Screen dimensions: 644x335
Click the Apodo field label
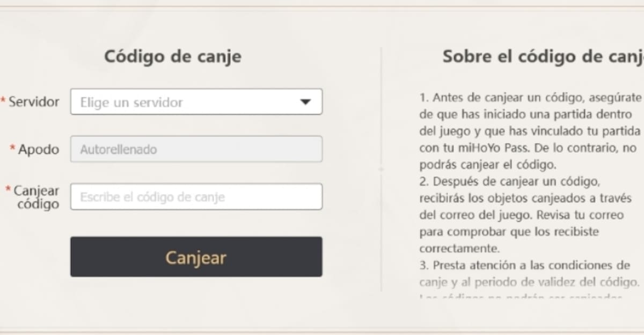(39, 150)
